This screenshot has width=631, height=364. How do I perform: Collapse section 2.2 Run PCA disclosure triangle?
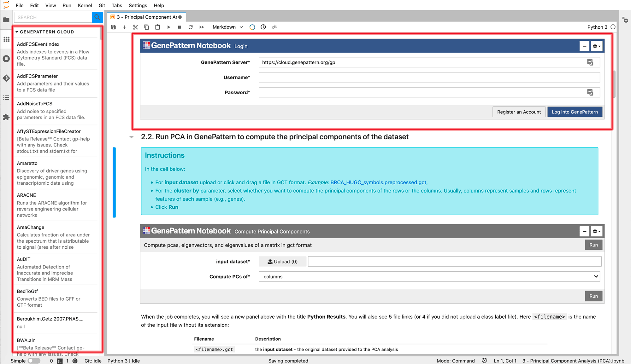tap(132, 137)
